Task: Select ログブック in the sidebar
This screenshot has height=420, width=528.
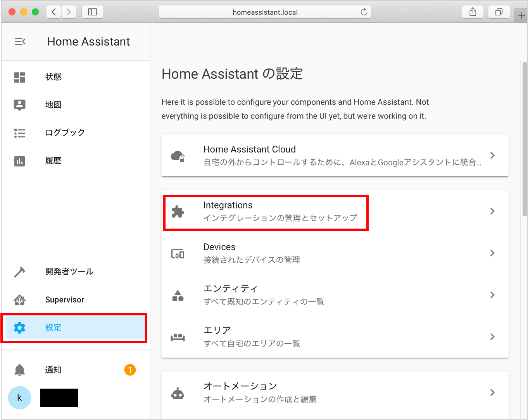Action: pos(65,133)
